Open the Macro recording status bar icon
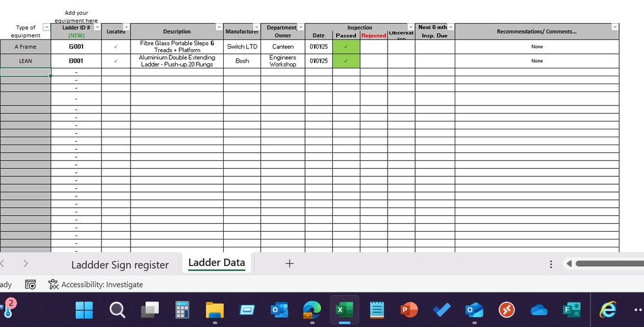644x327 pixels. [x=31, y=284]
